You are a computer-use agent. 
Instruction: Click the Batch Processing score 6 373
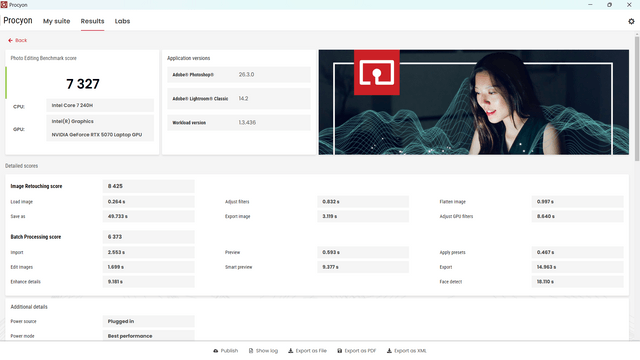(148, 237)
